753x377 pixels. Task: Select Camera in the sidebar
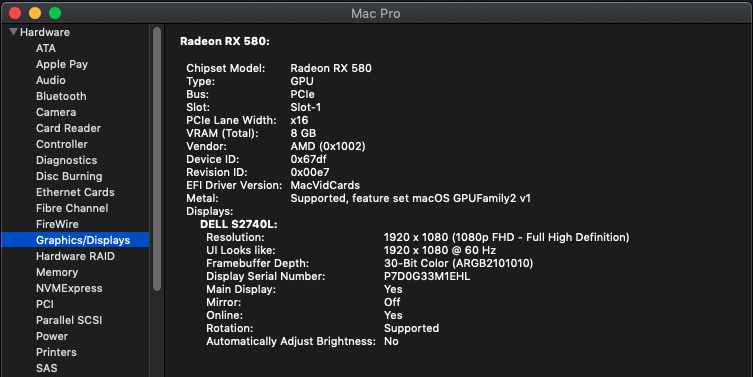(x=56, y=112)
